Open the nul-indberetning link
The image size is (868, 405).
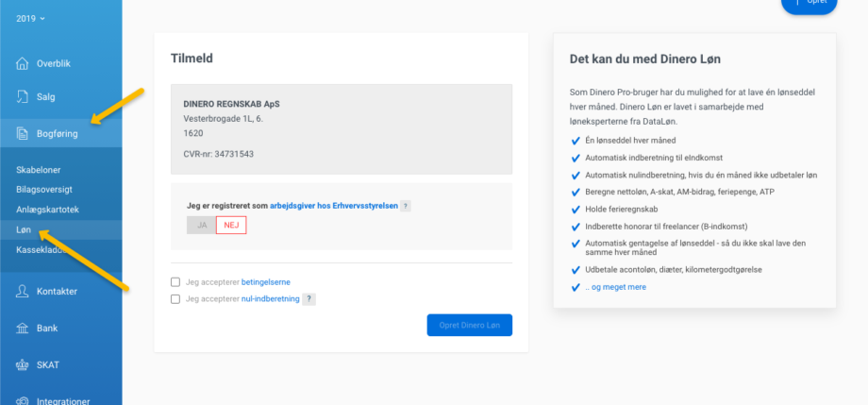[270, 299]
